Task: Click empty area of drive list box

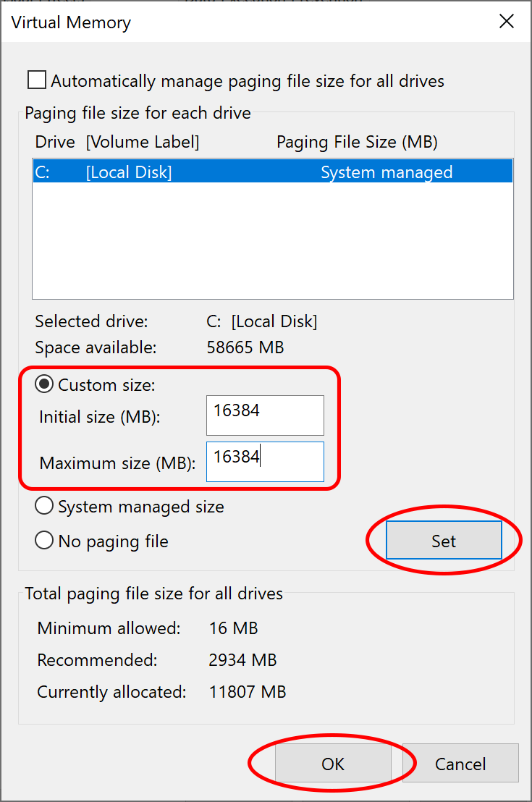Action: tap(272, 239)
